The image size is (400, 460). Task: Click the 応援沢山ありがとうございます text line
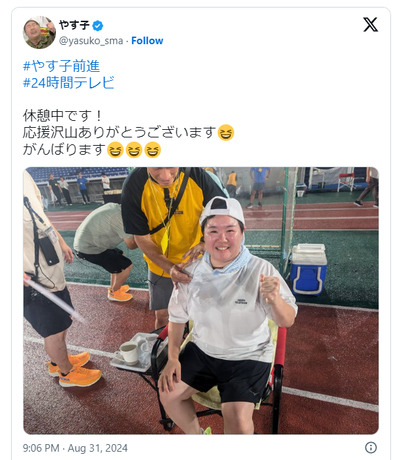(x=120, y=133)
